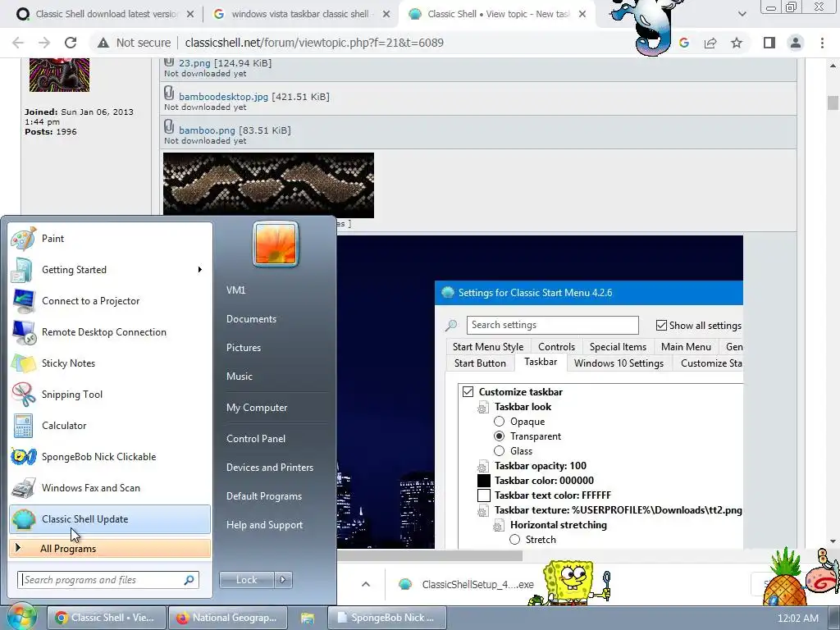Switch to the windows vista taskbar search tab
840x630 pixels.
[300, 15]
